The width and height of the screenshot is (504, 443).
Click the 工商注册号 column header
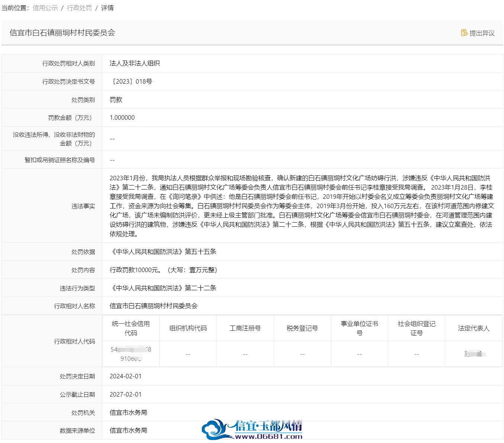click(x=245, y=328)
